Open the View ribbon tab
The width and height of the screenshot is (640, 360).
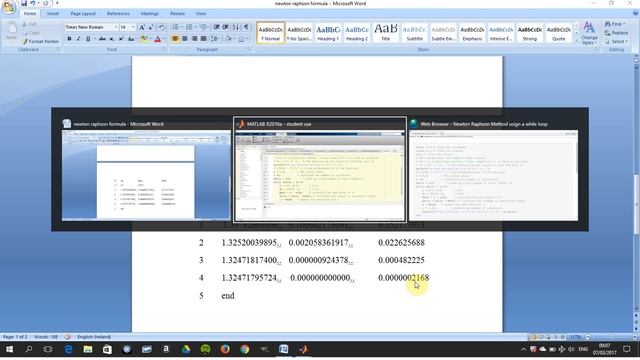tap(201, 13)
